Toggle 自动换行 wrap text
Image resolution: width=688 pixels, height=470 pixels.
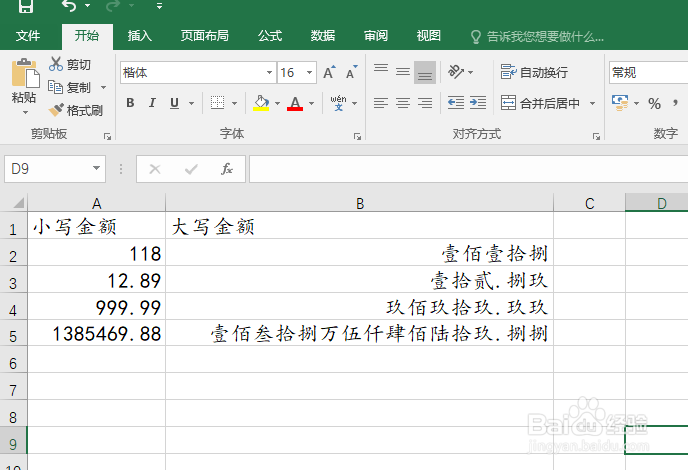tap(534, 72)
